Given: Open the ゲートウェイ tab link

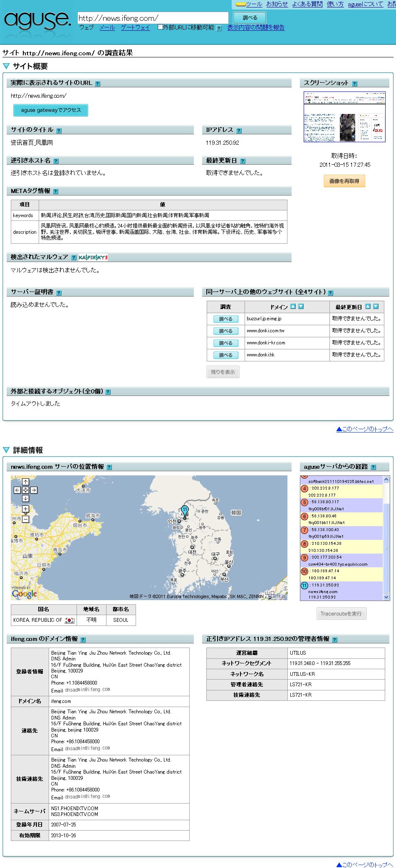Looking at the screenshot, I should click(135, 27).
